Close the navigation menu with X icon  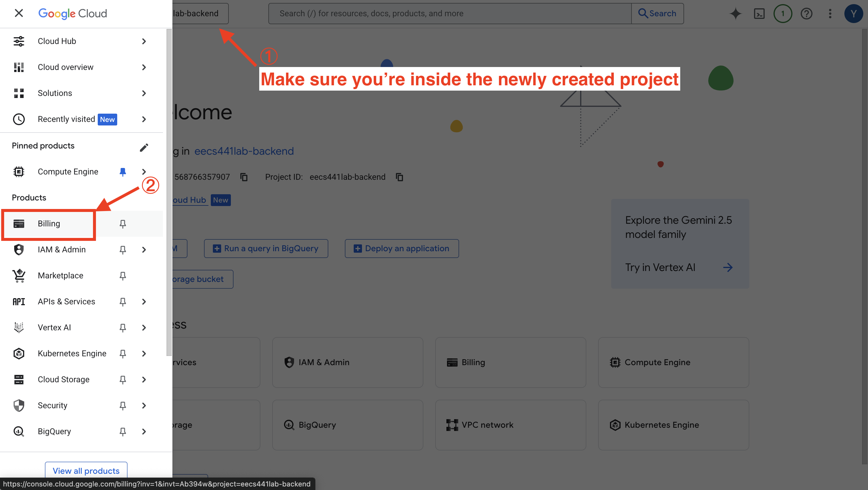coord(19,13)
